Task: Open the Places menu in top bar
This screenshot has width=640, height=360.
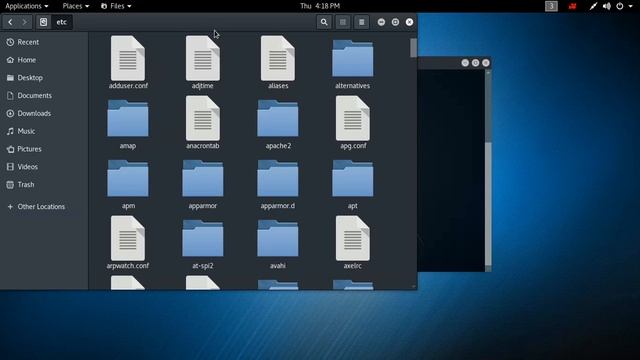Action: 76,6
